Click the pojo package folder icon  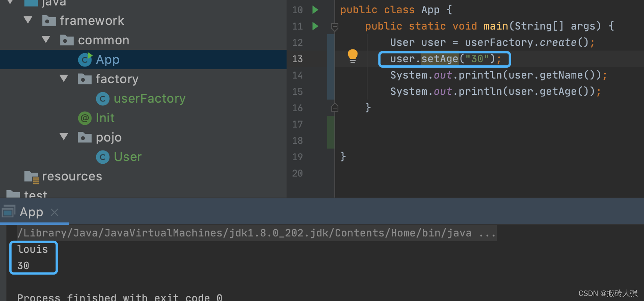(x=85, y=137)
